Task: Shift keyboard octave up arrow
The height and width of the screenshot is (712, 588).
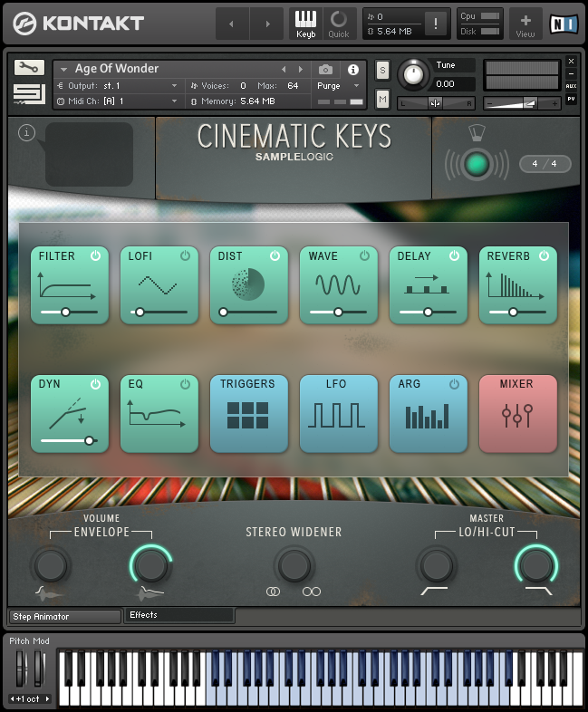Action: pos(47,698)
